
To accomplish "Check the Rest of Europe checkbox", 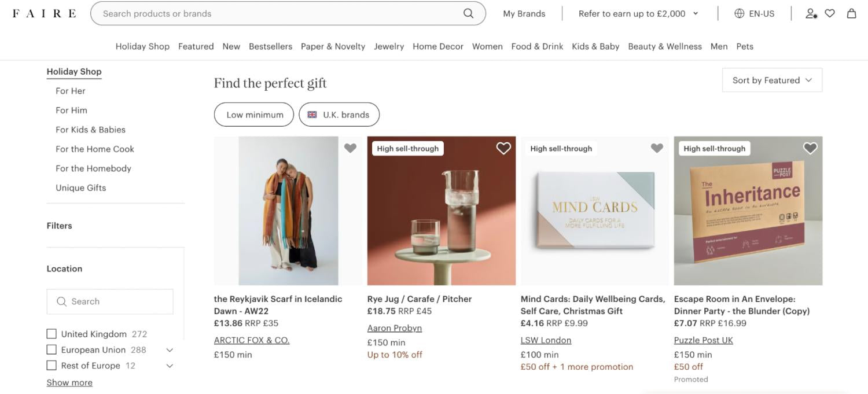I will click(x=52, y=366).
